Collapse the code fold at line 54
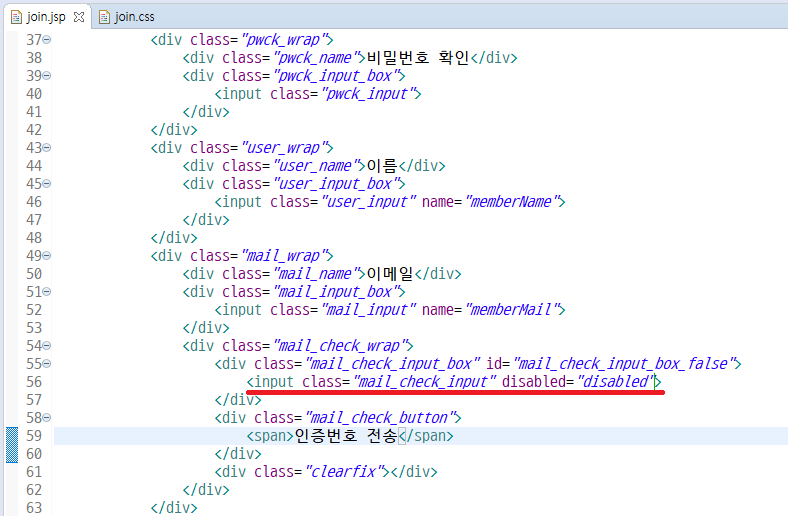 (47, 346)
